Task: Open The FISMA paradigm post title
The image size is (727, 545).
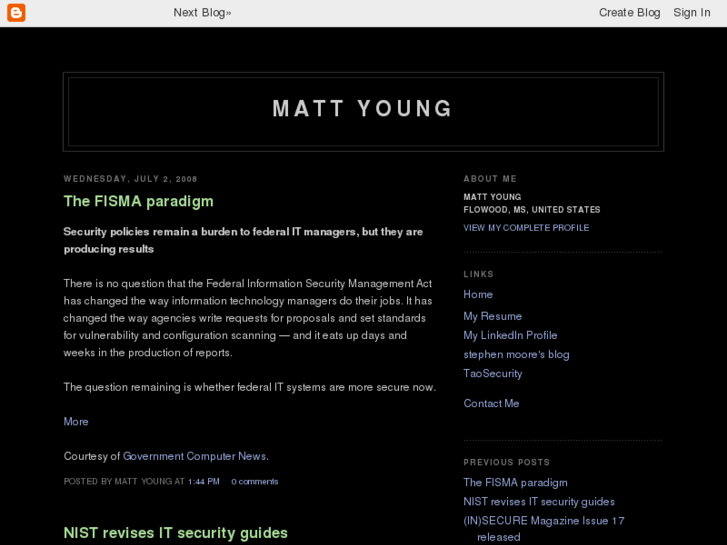Action: (x=138, y=201)
